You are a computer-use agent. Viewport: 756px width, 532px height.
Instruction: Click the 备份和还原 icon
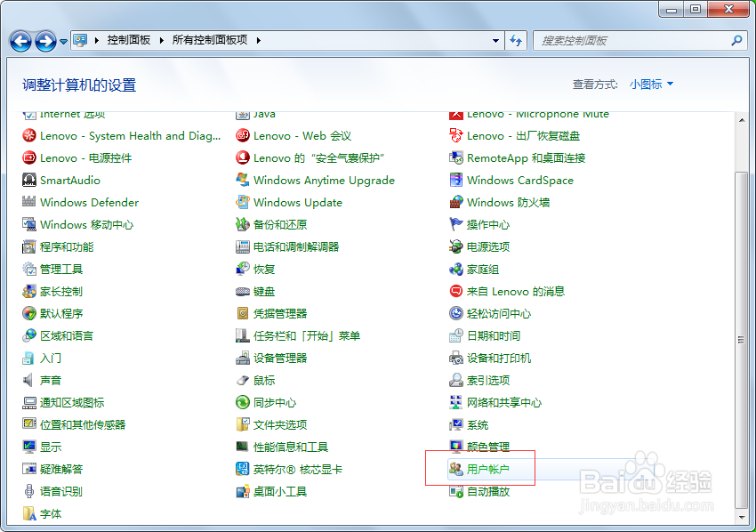point(243,224)
